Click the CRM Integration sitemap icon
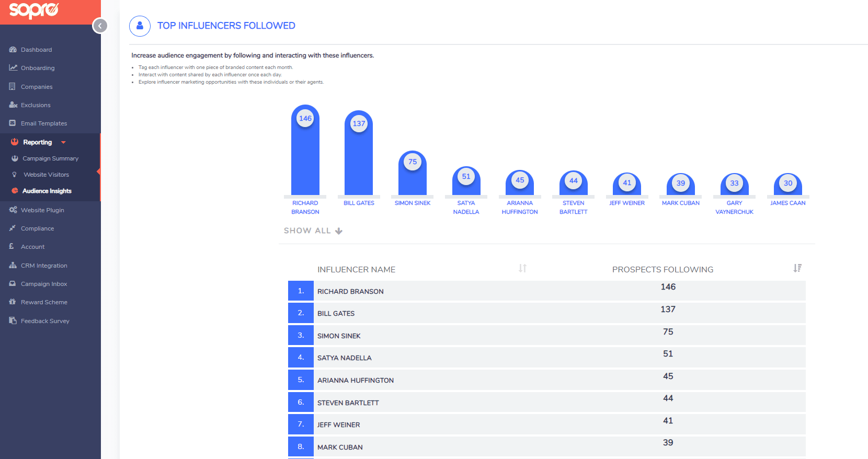This screenshot has width=868, height=459. point(13,265)
